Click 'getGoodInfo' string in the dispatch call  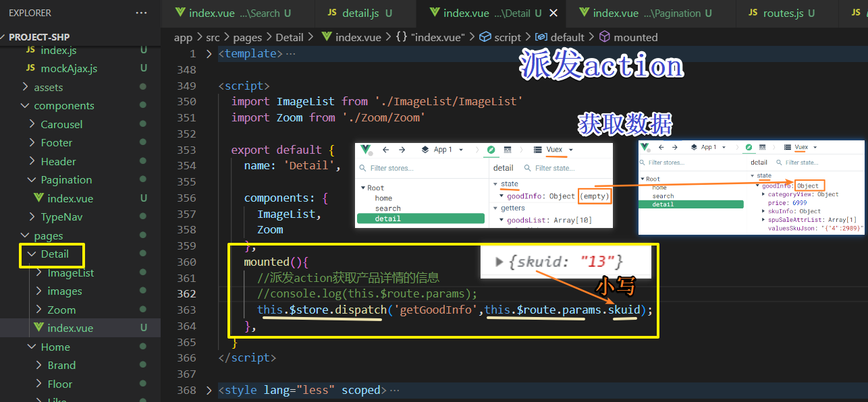(437, 310)
